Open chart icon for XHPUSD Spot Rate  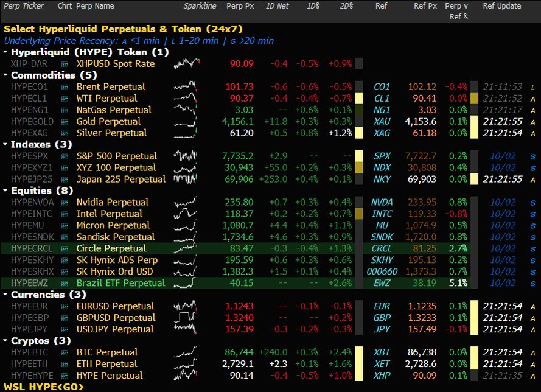(65, 64)
